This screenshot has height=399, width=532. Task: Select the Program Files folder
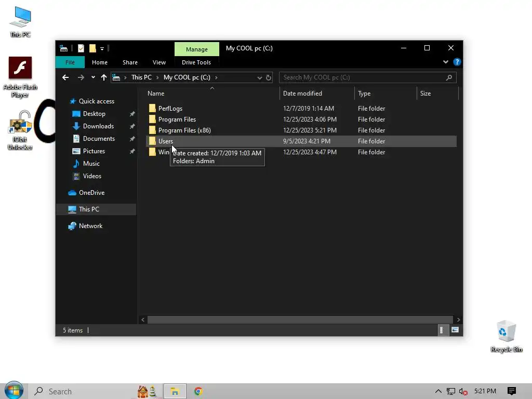pos(177,119)
